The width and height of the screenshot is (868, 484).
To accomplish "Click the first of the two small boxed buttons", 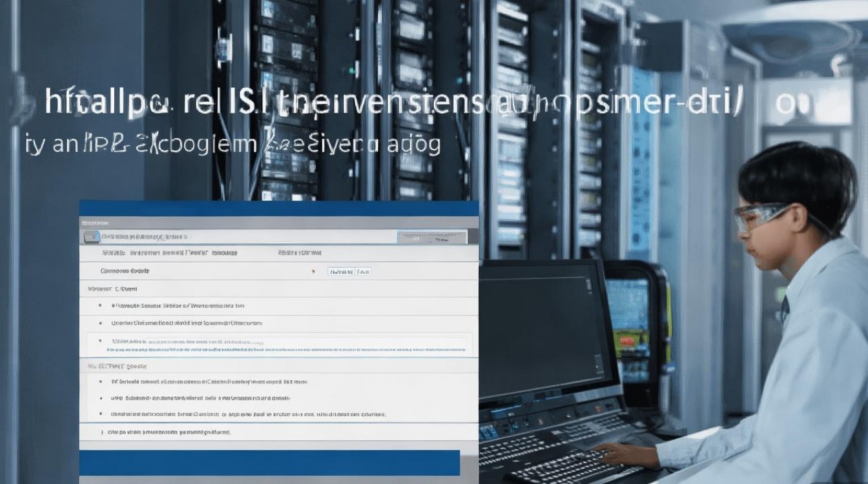I will tap(341, 272).
